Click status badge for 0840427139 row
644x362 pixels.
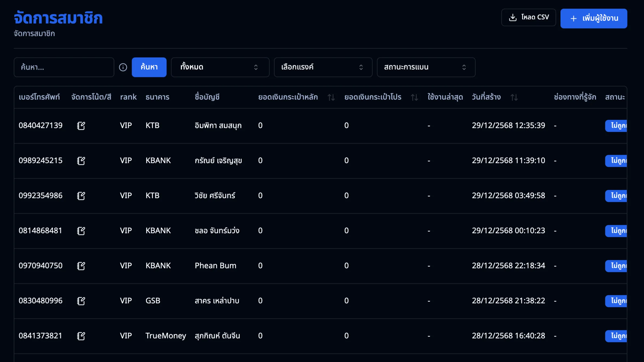coord(616,126)
